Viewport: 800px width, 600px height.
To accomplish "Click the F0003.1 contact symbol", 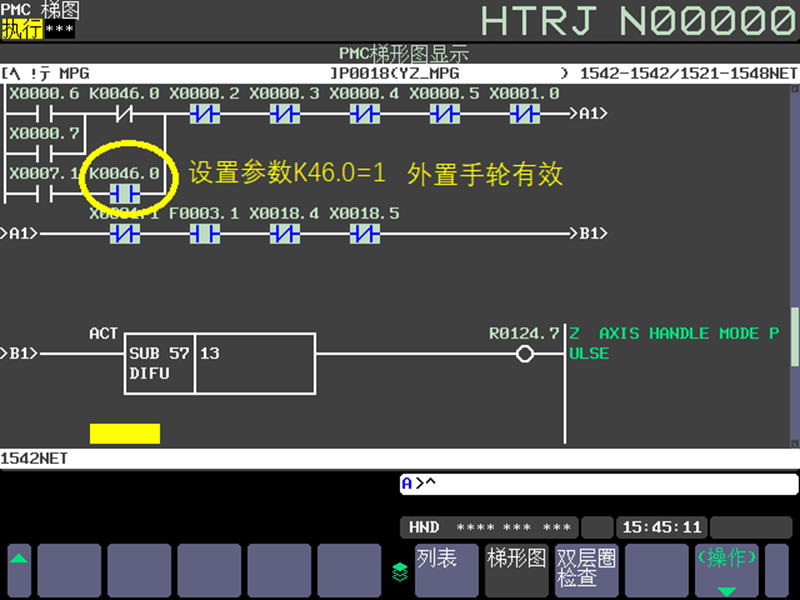I will [x=205, y=234].
